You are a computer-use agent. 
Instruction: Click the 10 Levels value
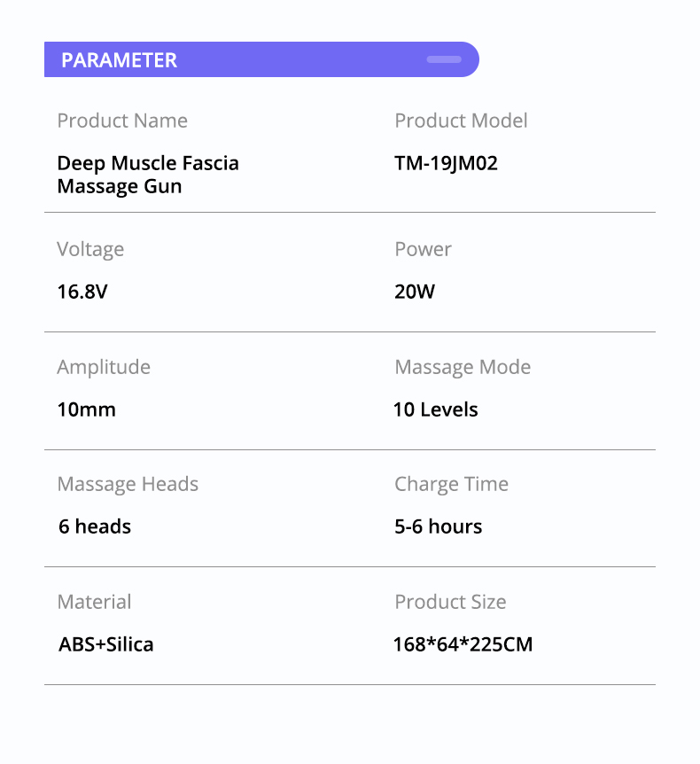(435, 409)
